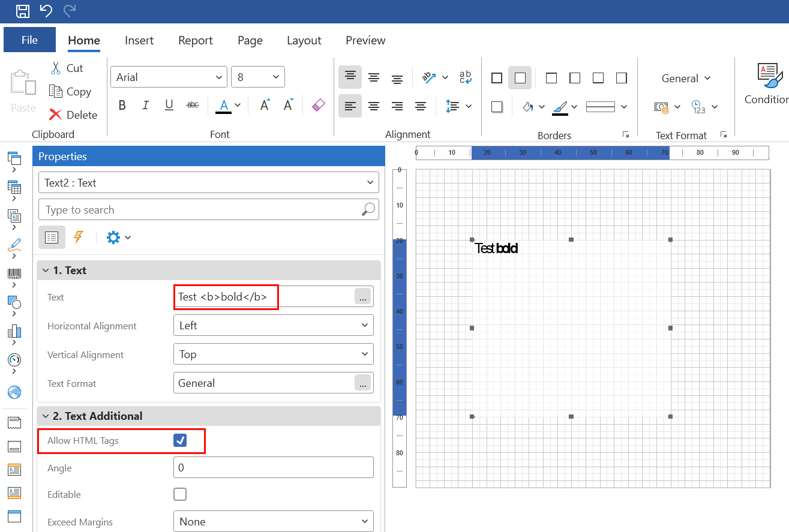Click the Type to search field
Image resolution: width=789 pixels, height=532 pixels.
pyautogui.click(x=201, y=210)
